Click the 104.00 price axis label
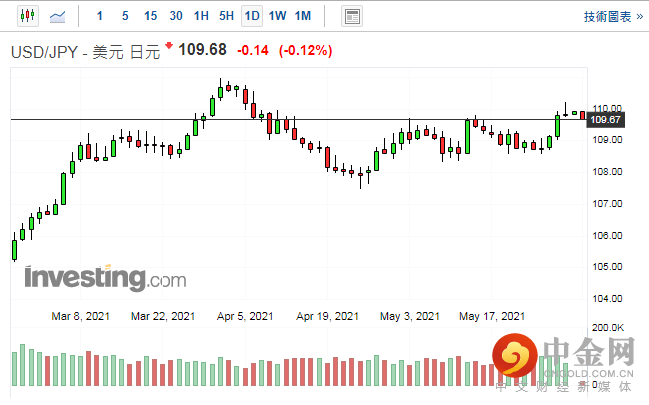This screenshot has width=649, height=405. [607, 298]
